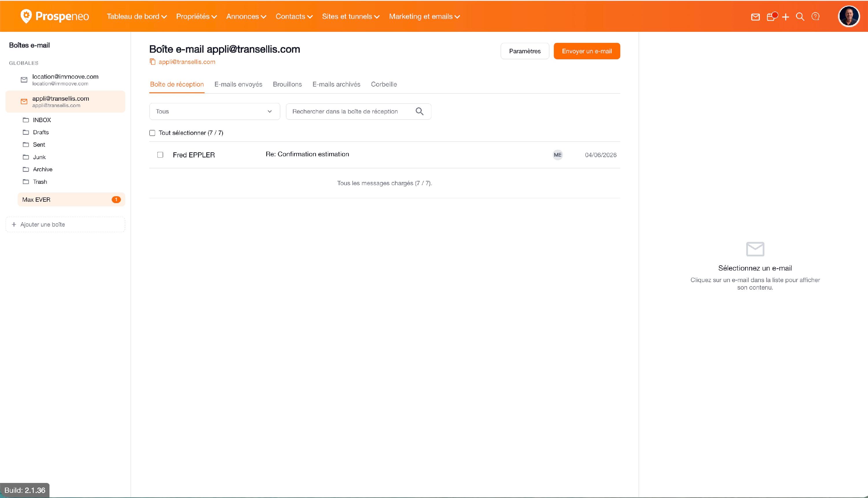868x498 pixels.
Task: Open Re: Confirmation estimation email
Action: point(307,154)
